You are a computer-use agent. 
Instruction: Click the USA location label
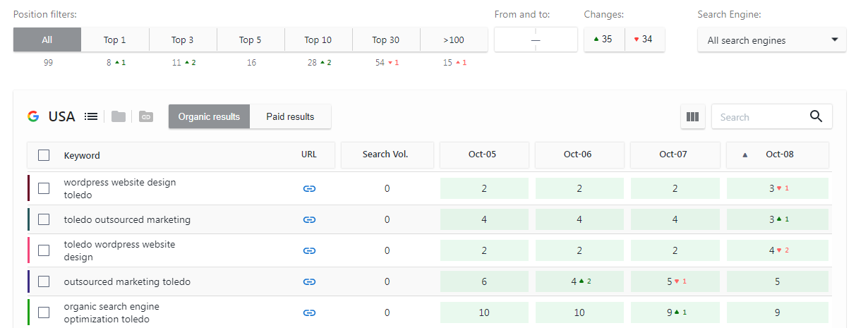coord(61,116)
